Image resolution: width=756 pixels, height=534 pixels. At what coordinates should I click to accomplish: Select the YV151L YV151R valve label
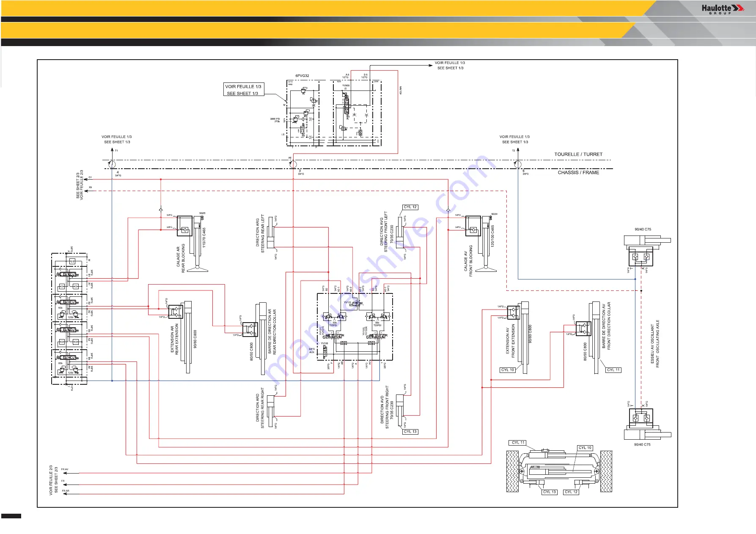(x=322, y=331)
